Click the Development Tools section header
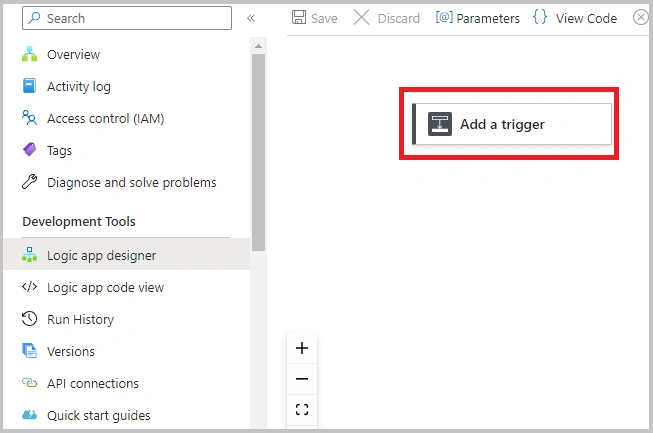This screenshot has height=433, width=653. (x=79, y=221)
